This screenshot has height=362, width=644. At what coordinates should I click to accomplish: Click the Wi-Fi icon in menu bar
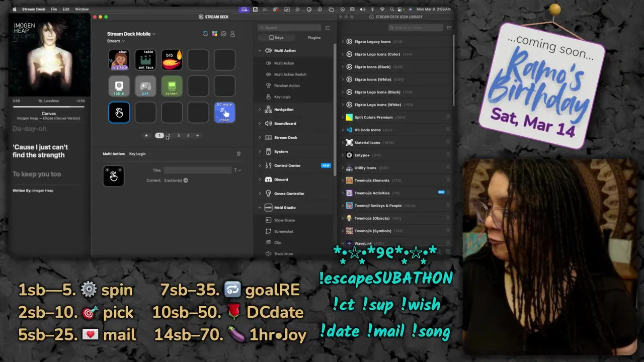(382, 9)
